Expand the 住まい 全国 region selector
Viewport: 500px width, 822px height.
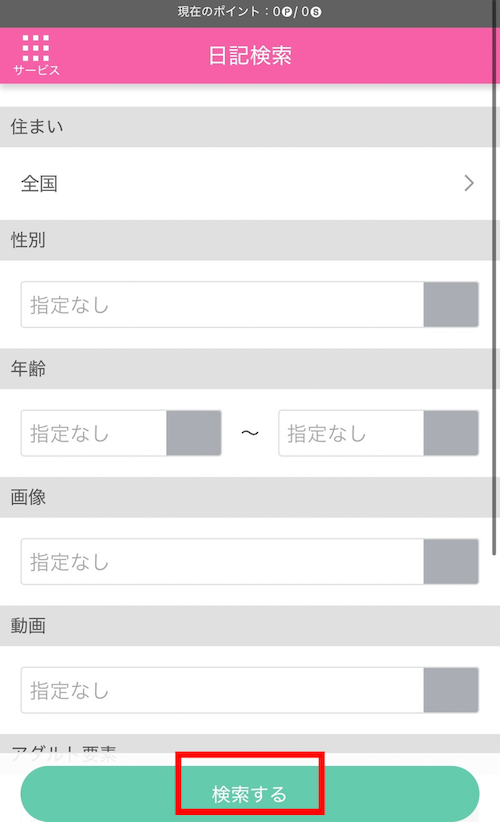[x=246, y=183]
